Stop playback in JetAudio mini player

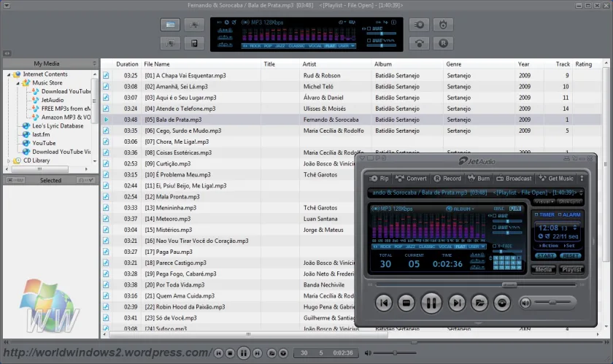pyautogui.click(x=406, y=303)
